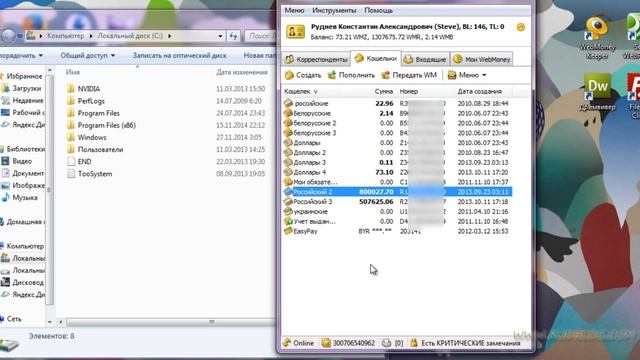Sort Explorer files by Дата изменения column
Viewport: 640px width, 360px height.
(242, 72)
